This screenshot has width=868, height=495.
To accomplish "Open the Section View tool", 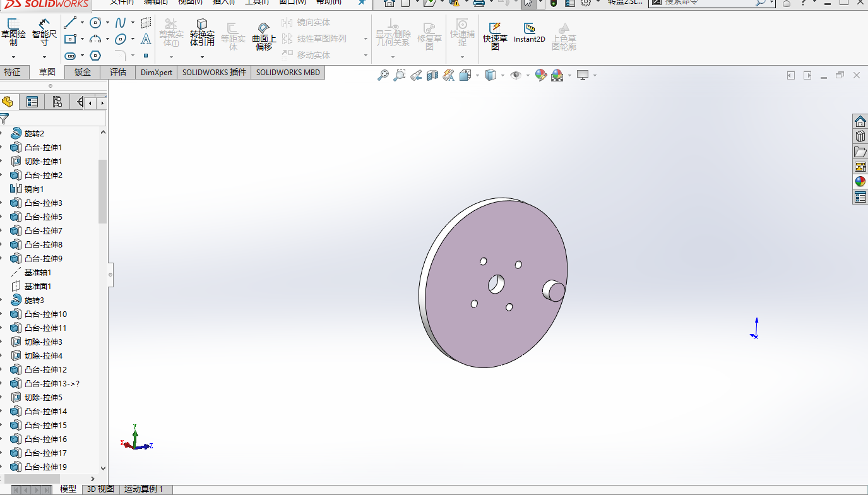I will click(x=432, y=76).
